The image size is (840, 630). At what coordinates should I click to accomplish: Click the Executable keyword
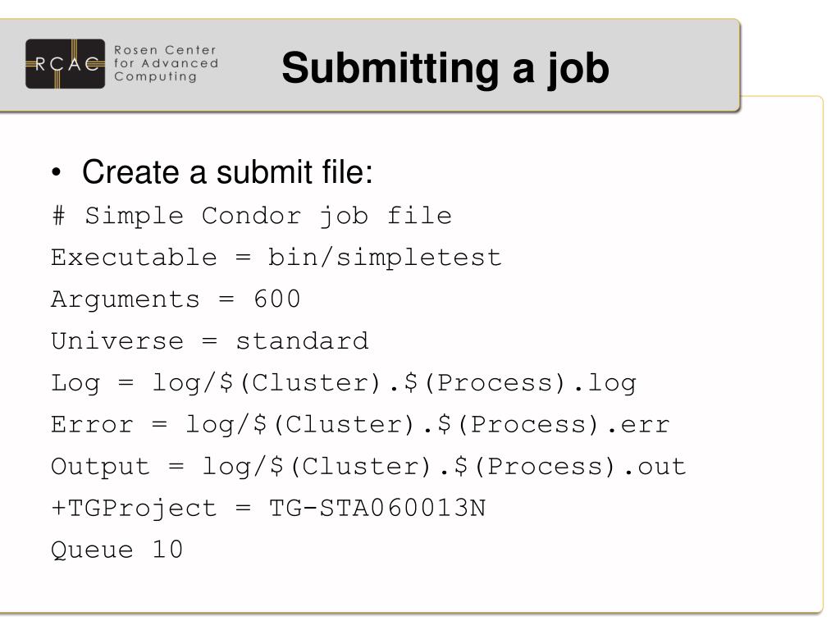coord(134,258)
